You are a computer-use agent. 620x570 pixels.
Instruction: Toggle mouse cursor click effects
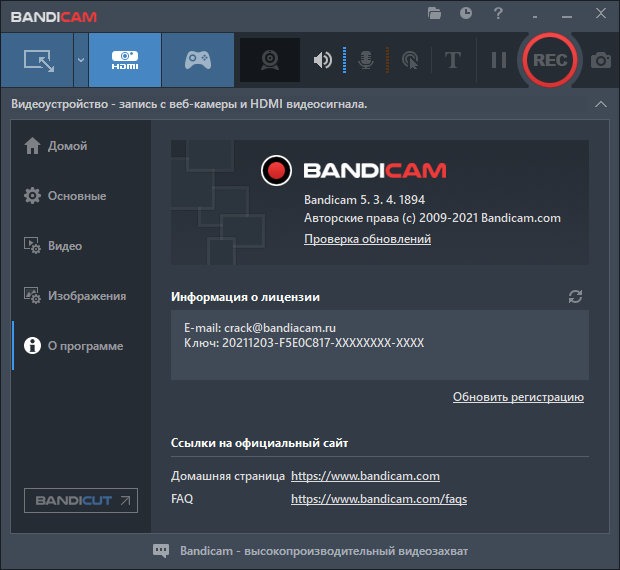(x=409, y=60)
